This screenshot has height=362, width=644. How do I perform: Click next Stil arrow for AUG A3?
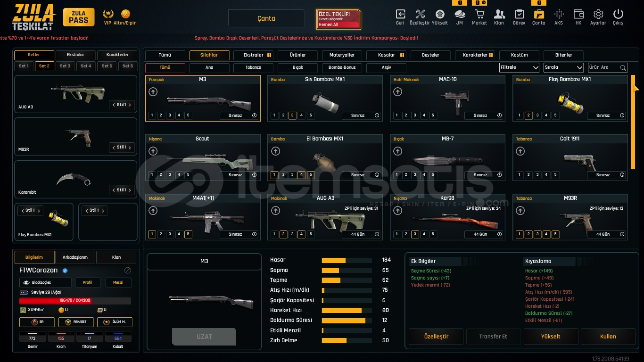pos(130,105)
